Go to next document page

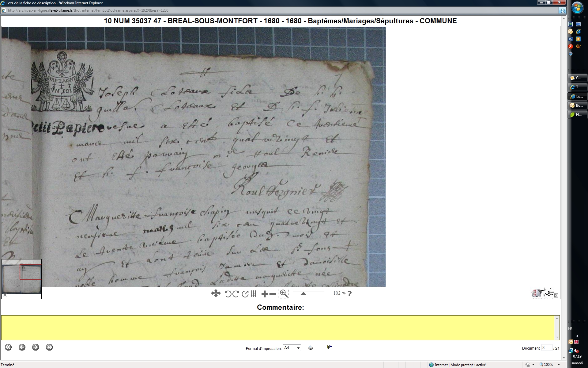click(36, 347)
